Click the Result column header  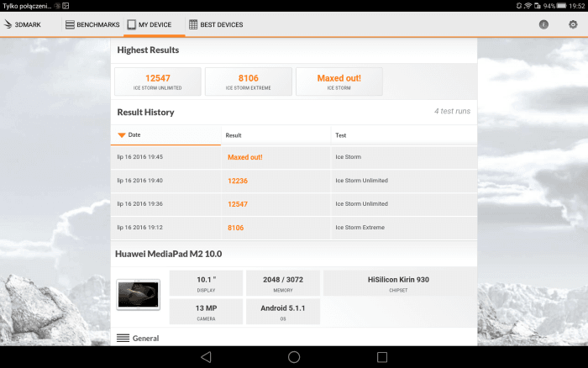pyautogui.click(x=276, y=135)
